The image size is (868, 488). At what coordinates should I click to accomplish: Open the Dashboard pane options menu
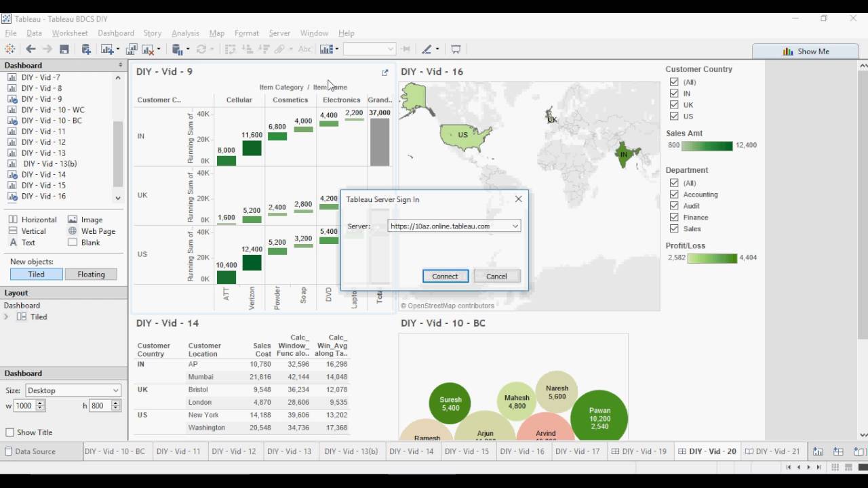[121, 65]
